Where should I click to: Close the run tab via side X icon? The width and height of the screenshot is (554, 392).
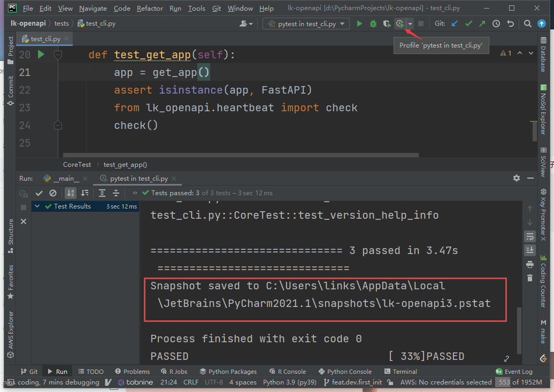click(x=24, y=221)
